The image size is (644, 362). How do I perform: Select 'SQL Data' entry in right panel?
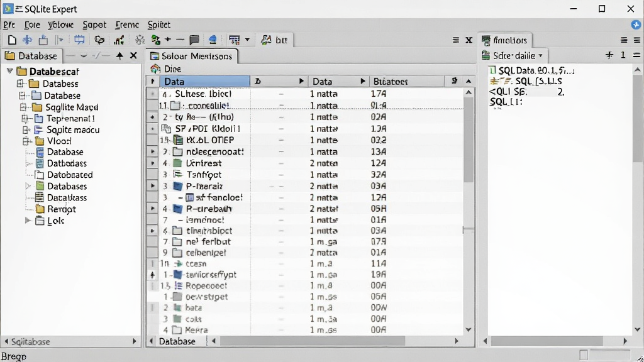coord(532,70)
